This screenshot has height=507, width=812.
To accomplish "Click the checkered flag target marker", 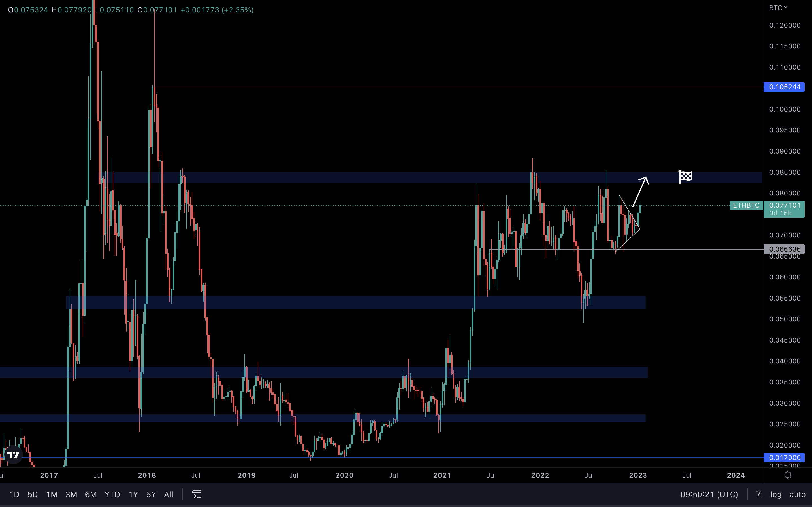I will coord(685,176).
